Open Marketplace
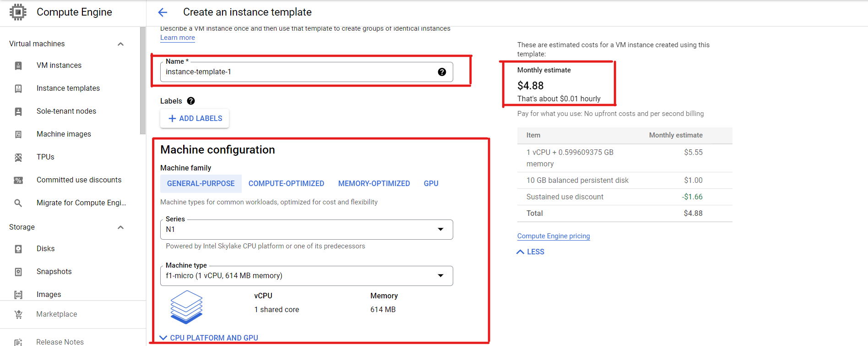Viewport: 868px width, 346px height. [x=57, y=314]
